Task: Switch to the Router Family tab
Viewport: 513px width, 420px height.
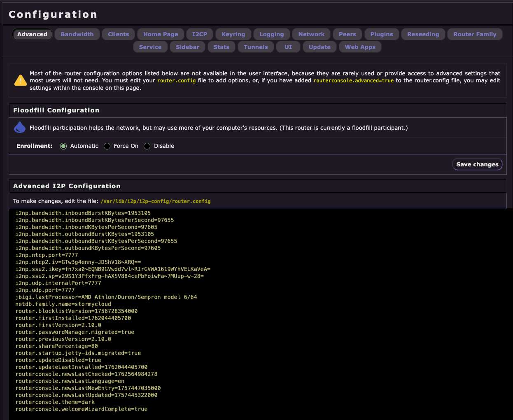Action: pos(475,34)
